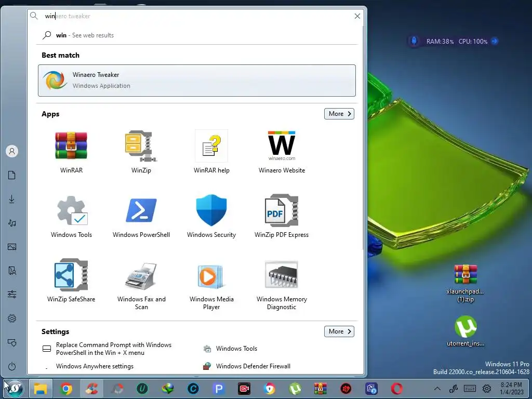
Task: Click the rocket boost icon in RAM widget
Action: click(x=414, y=41)
